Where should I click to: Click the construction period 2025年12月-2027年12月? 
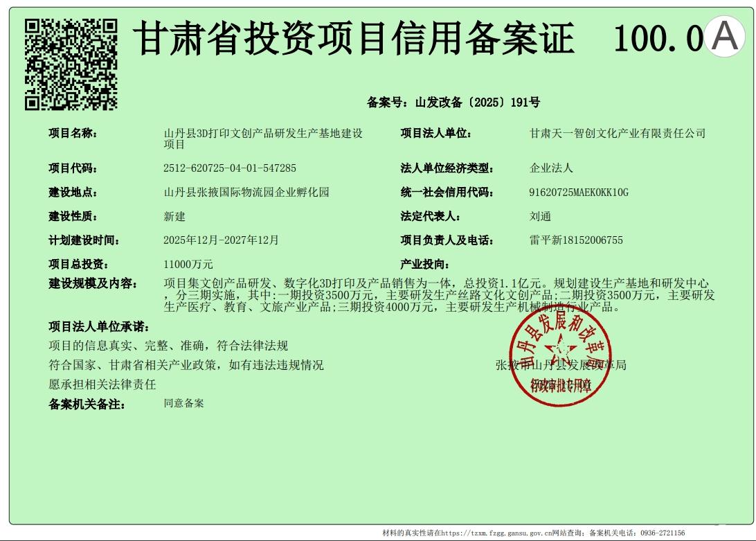click(x=221, y=240)
